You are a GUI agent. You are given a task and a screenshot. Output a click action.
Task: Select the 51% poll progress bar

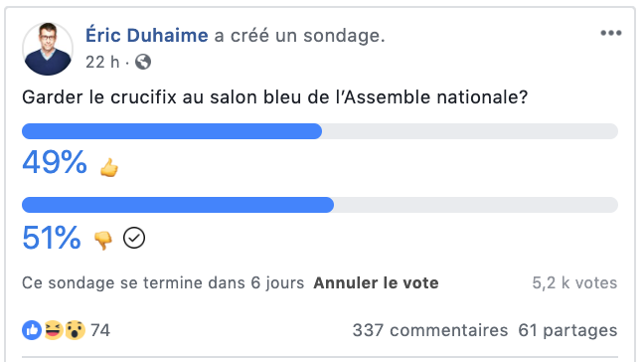coord(320,205)
